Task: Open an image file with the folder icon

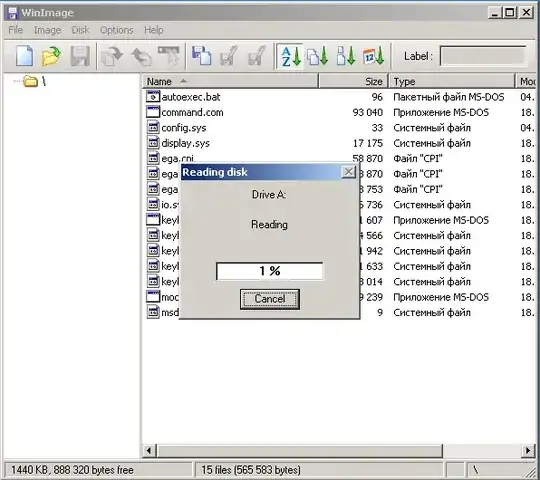Action: (51, 56)
